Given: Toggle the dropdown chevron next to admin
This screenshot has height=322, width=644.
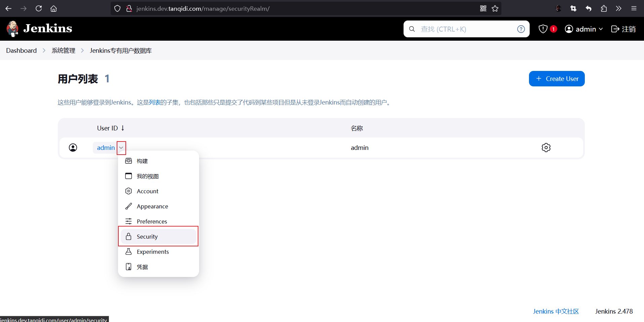Looking at the screenshot, I should [x=121, y=148].
